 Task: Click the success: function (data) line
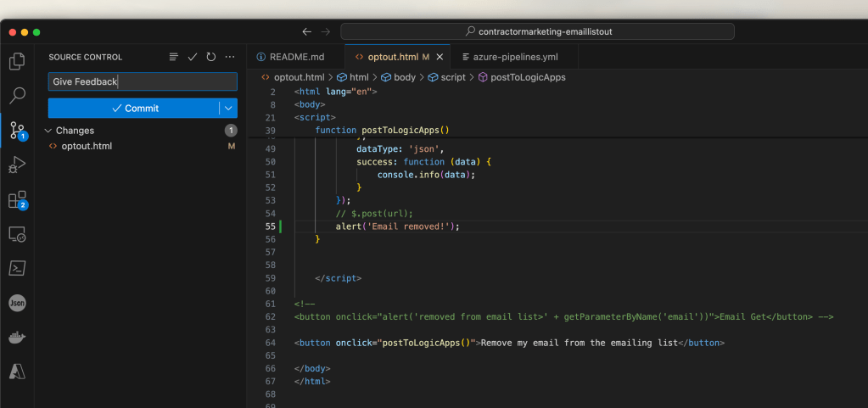tap(424, 162)
